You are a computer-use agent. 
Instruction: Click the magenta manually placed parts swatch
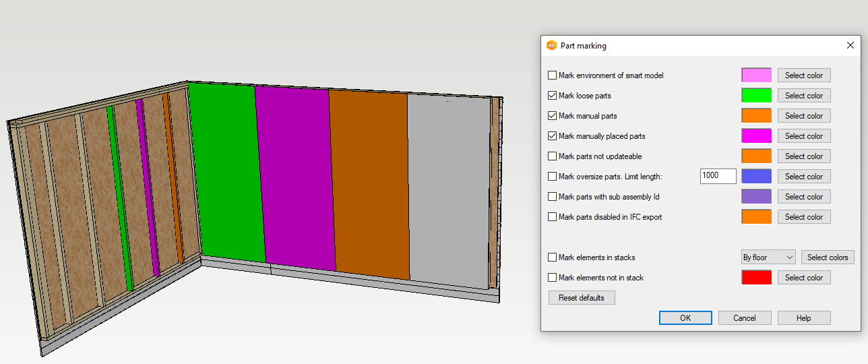[x=756, y=136]
